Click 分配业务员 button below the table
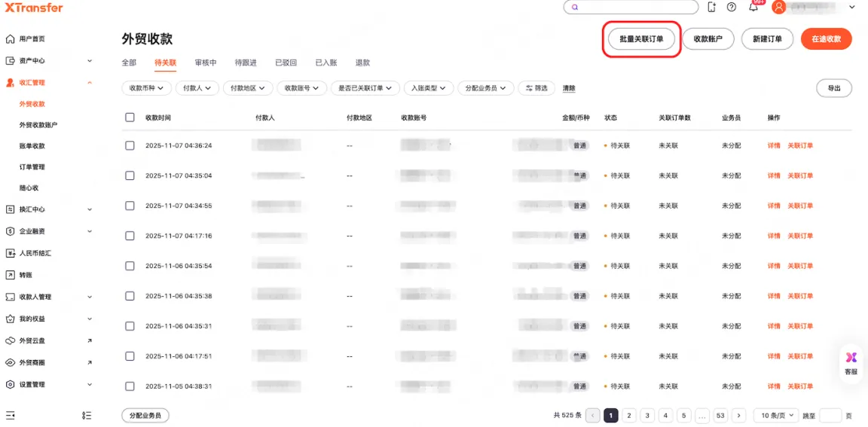Screen dimensions: 868x427 (x=145, y=416)
